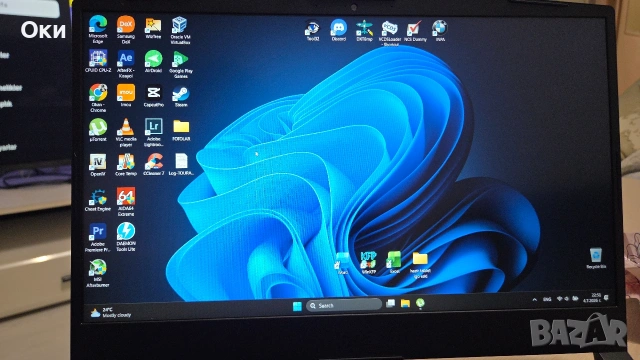Select the Oracle VM VirtualBox icon

coord(180,30)
